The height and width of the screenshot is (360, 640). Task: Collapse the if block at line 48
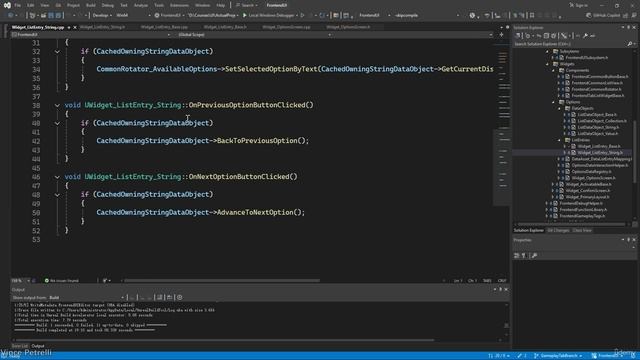coord(57,195)
